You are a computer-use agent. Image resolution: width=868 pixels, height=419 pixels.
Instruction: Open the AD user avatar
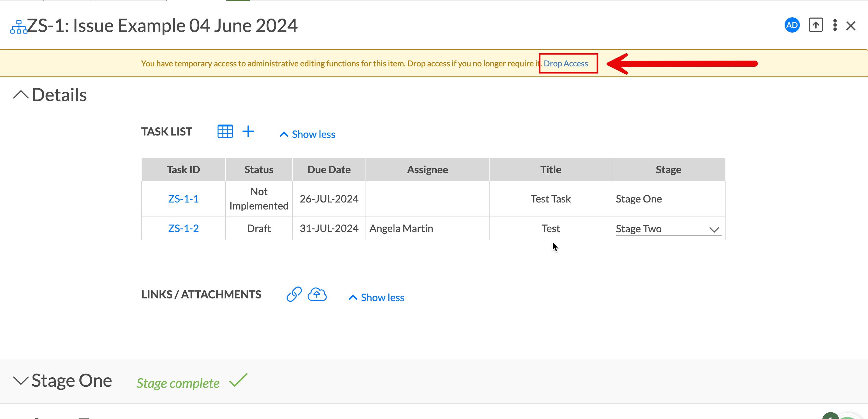[x=792, y=25]
